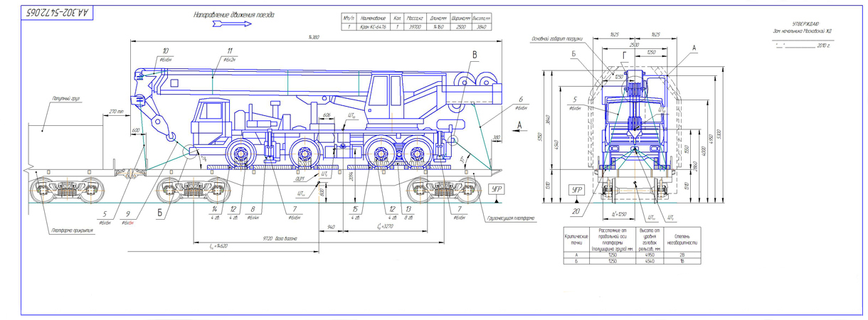The image size is (868, 320).
Task: Click callout number 20 in the front view
Action: (x=574, y=212)
